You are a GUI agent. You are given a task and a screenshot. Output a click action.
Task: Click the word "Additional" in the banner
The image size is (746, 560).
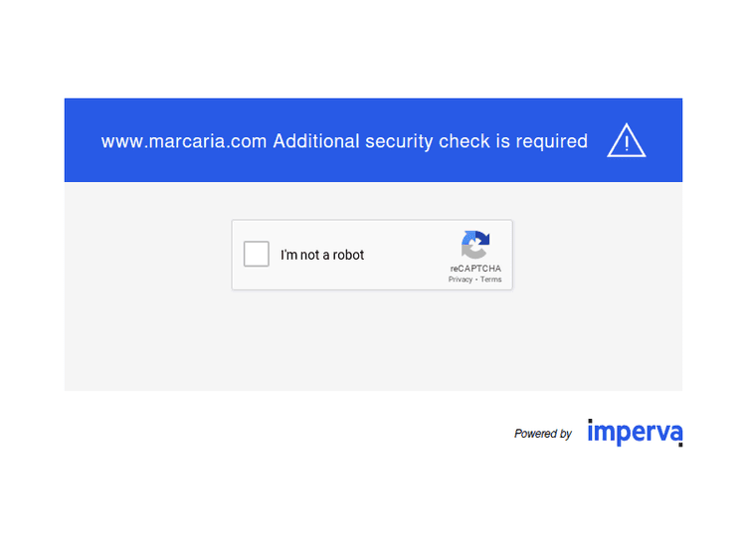point(316,141)
